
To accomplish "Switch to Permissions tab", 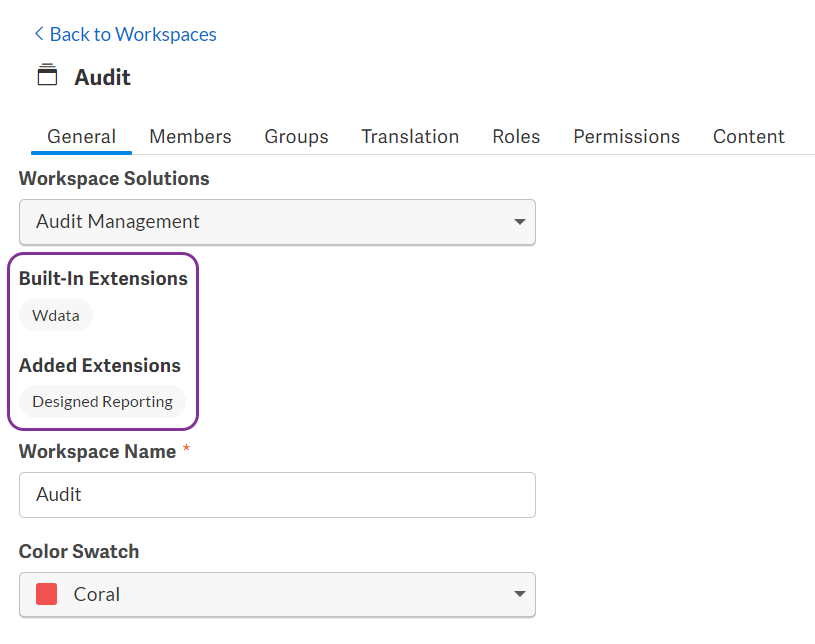I will click(626, 137).
